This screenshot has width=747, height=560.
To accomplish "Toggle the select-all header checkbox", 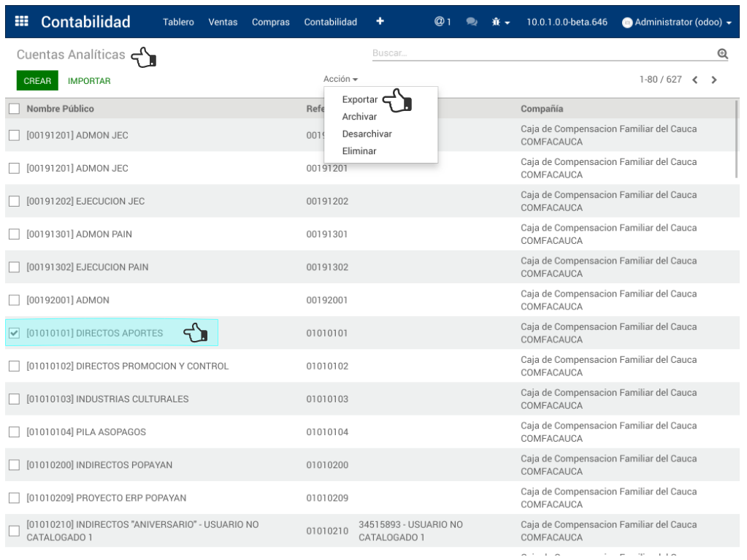I will 15,110.
